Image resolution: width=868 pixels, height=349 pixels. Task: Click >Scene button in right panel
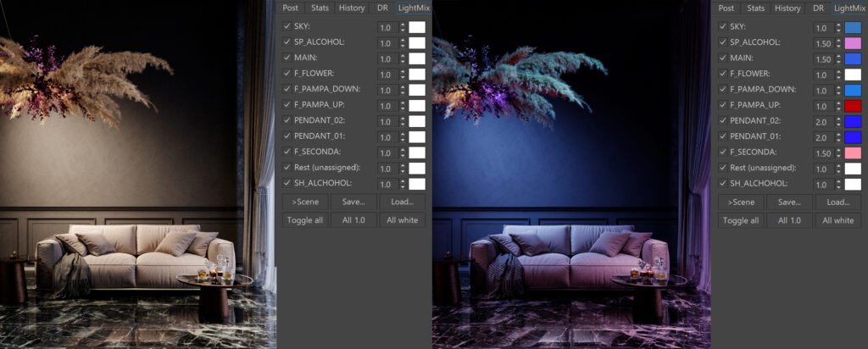click(x=741, y=202)
